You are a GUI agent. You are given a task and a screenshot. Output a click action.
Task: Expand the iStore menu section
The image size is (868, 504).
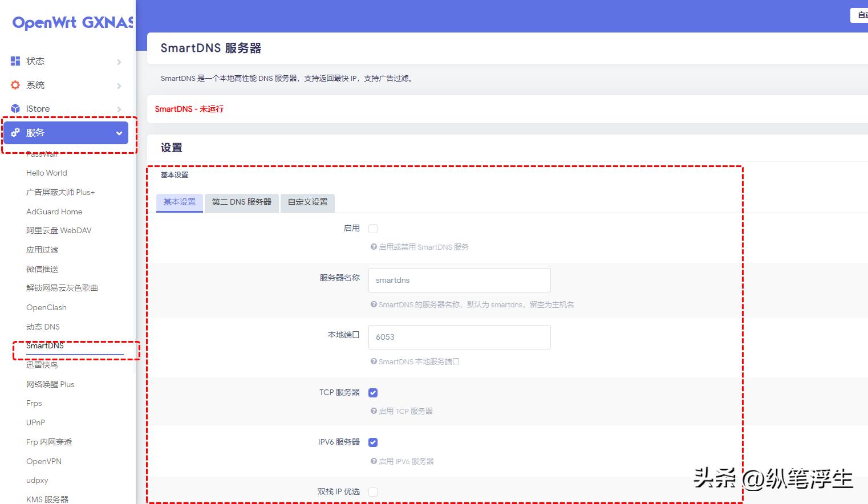tap(66, 108)
